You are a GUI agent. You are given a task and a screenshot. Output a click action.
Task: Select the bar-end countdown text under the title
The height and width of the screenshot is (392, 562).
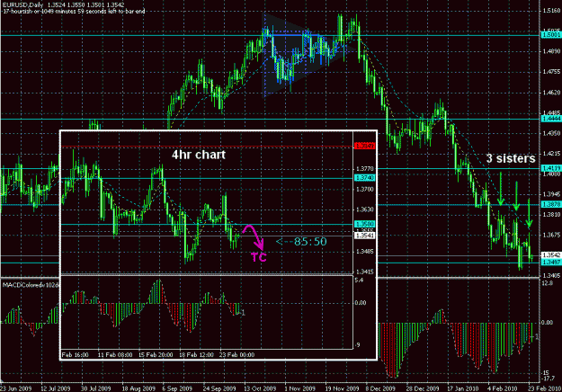click(x=73, y=12)
